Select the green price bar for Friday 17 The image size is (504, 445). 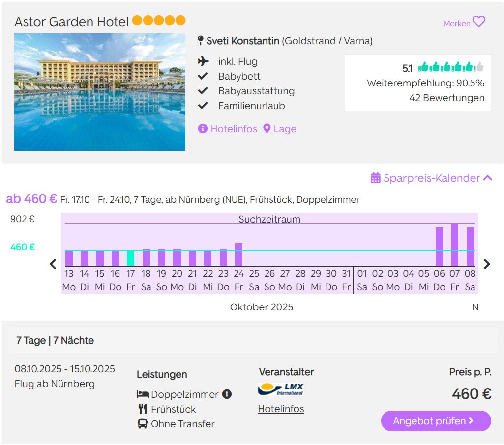130,258
